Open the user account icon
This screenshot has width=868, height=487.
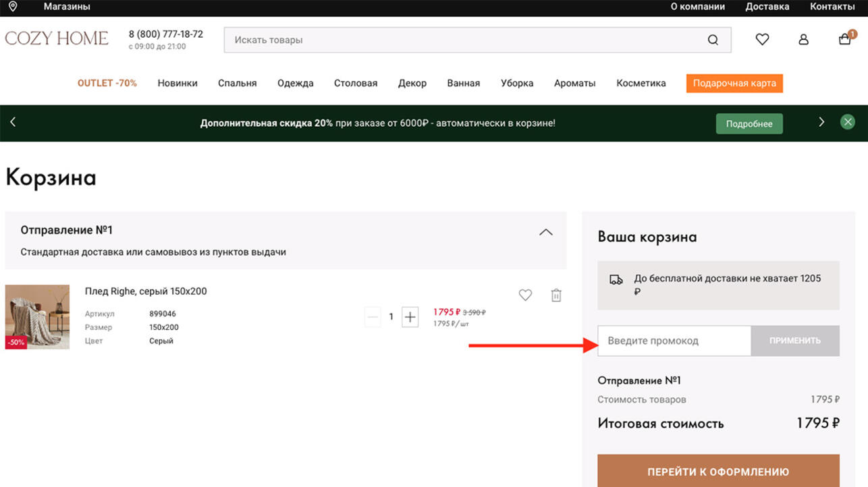pyautogui.click(x=803, y=40)
